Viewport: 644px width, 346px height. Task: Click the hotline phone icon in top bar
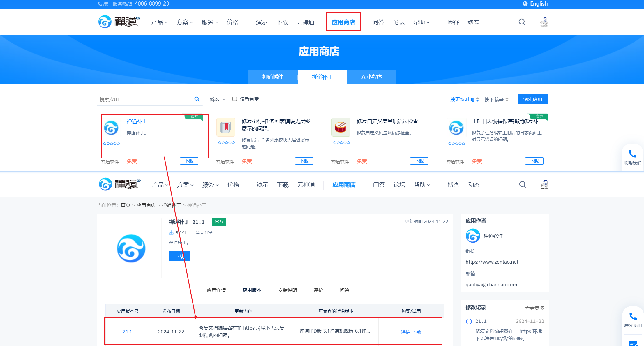coord(100,4)
